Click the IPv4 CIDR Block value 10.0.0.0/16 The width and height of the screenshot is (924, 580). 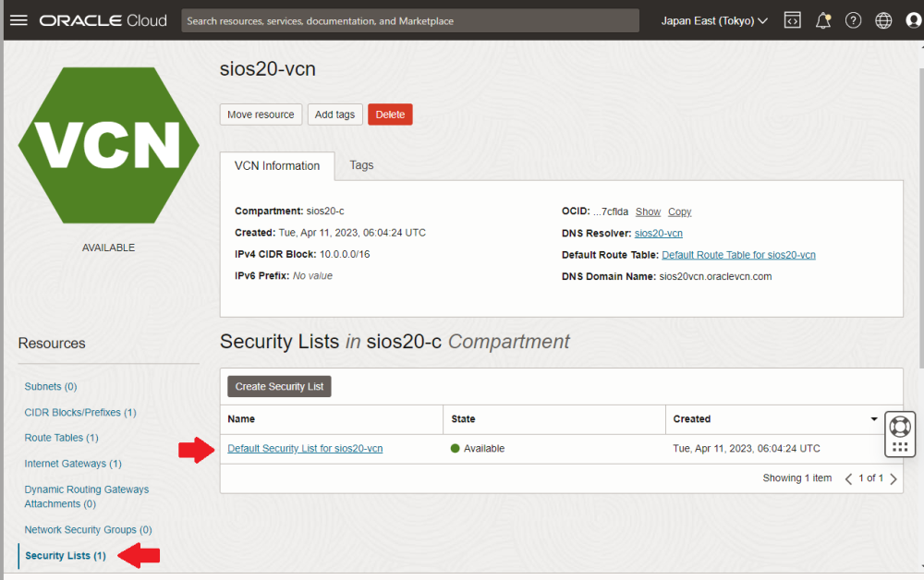coord(345,254)
